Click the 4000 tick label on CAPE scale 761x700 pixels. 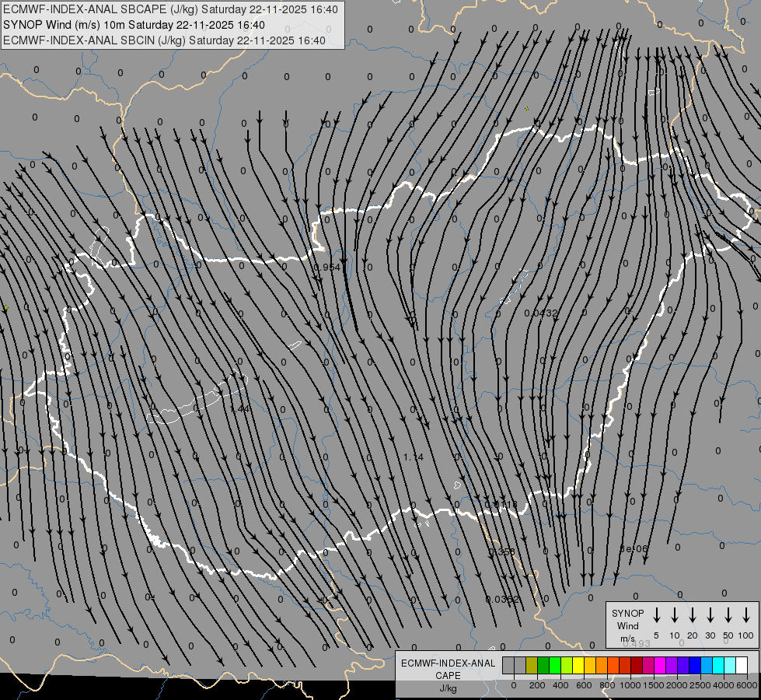(724, 685)
